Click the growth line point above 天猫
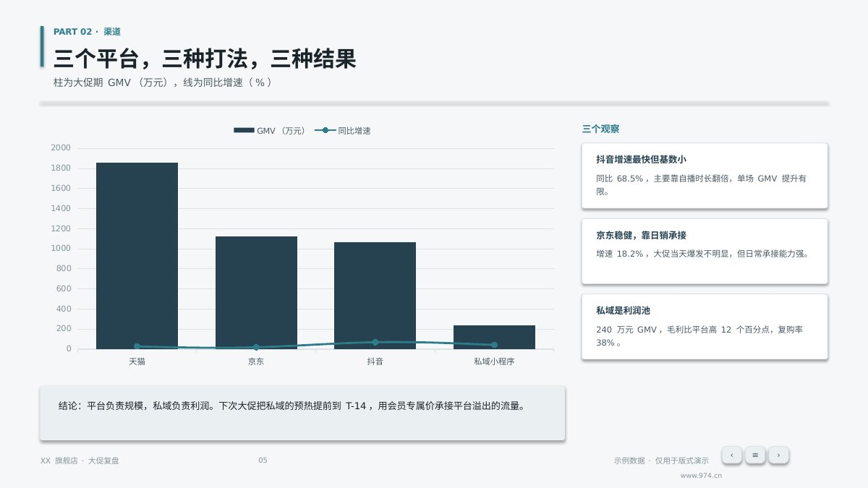868x488 pixels. click(x=137, y=347)
